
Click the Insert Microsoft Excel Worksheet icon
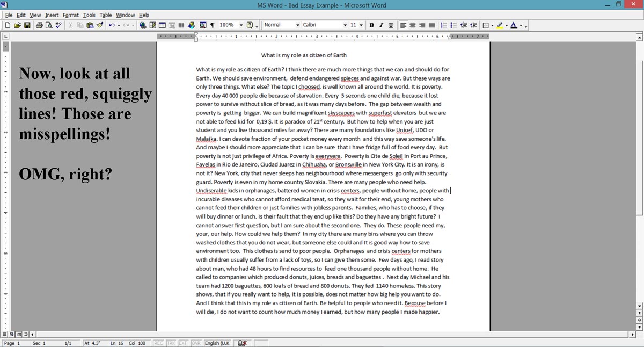tap(172, 25)
